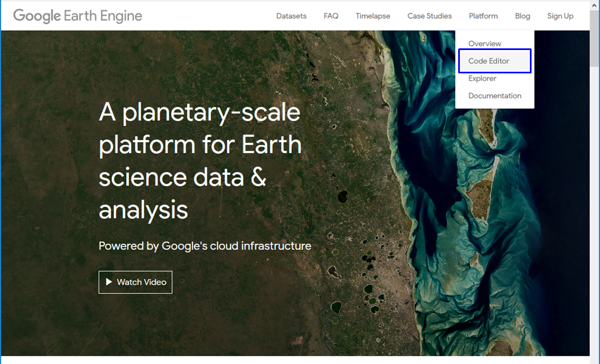600x364 pixels.
Task: Open Timelapse from the navigation bar
Action: click(x=373, y=16)
